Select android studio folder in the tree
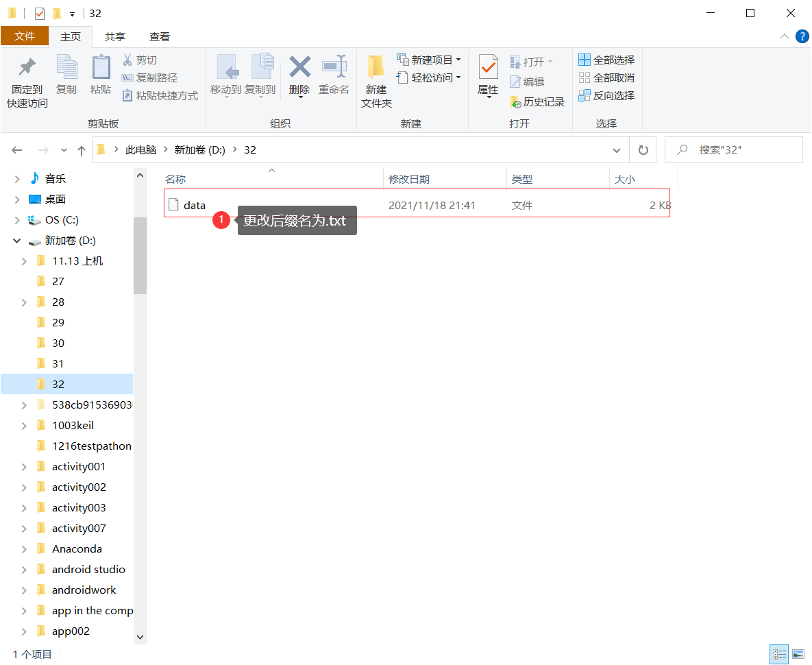 pos(88,569)
